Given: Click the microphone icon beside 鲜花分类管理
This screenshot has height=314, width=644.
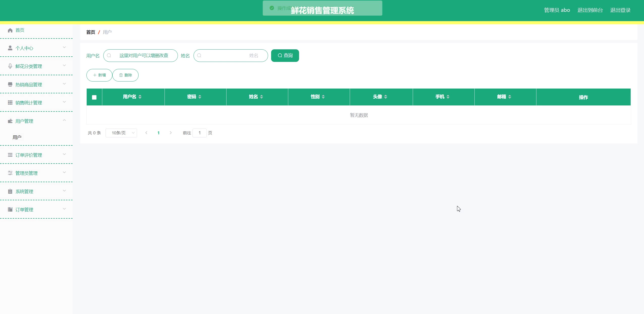Looking at the screenshot, I should pyautogui.click(x=10, y=66).
